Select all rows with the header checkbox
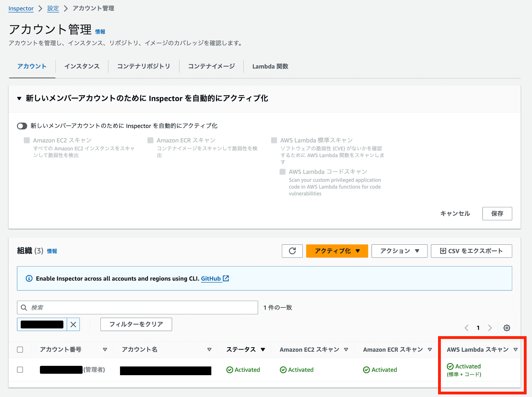532x397 pixels. 20,350
